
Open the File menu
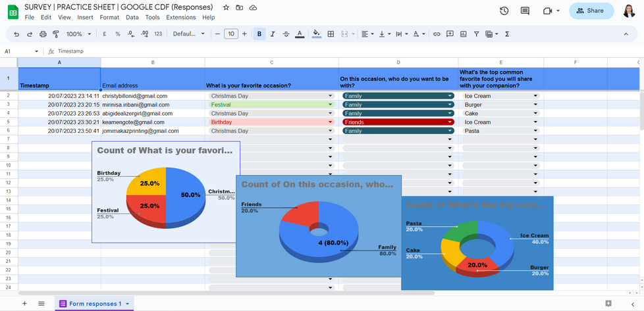(29, 17)
